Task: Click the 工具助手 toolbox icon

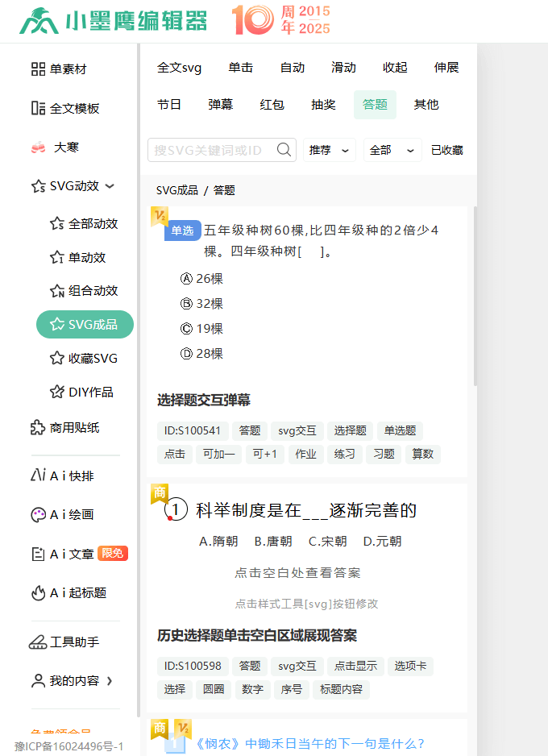Action: [38, 642]
